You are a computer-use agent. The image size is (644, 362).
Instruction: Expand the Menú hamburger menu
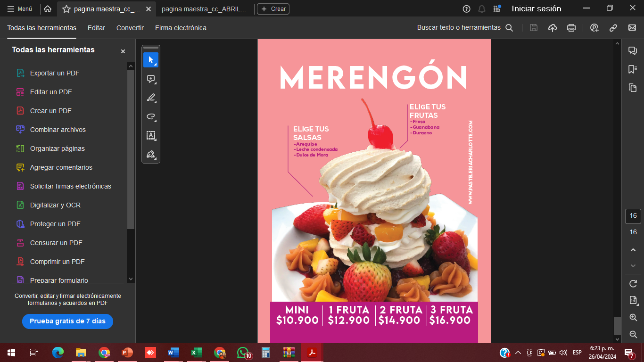[20, 9]
